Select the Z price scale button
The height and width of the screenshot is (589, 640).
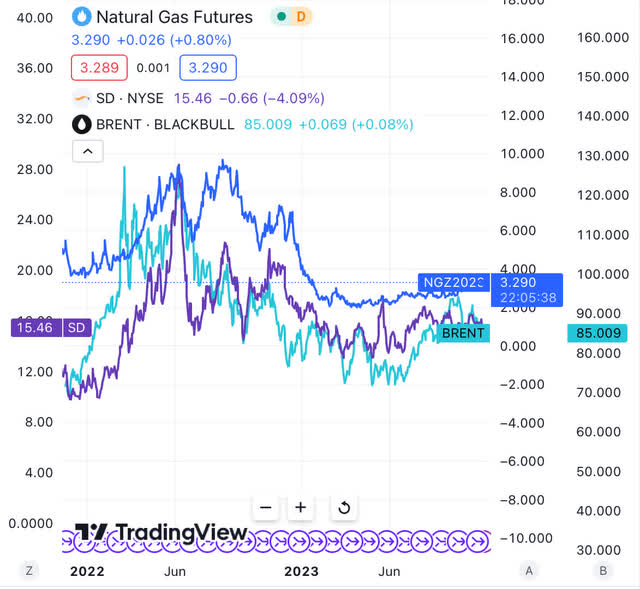pos(29,570)
